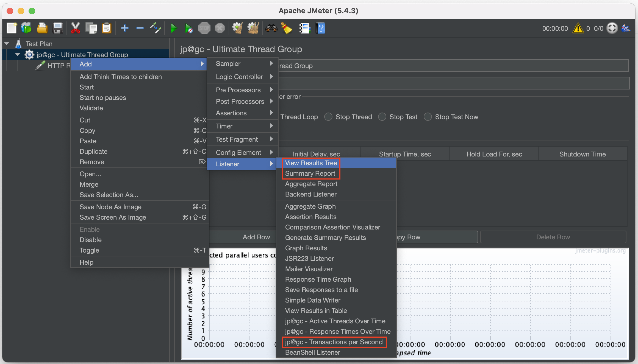Image resolution: width=638 pixels, height=364 pixels.
Task: Choose Disable in the context menu
Action: click(x=140, y=240)
